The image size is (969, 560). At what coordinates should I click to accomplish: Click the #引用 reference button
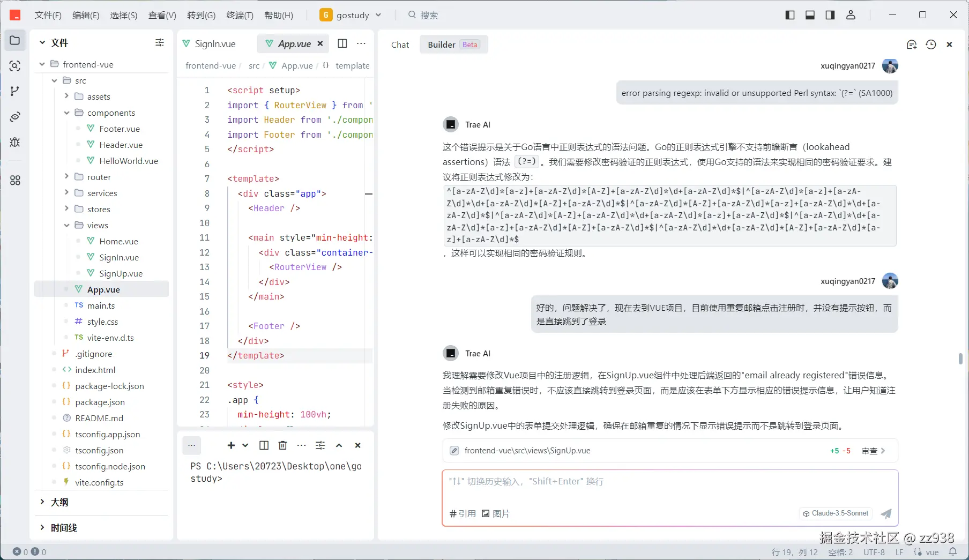tap(463, 513)
